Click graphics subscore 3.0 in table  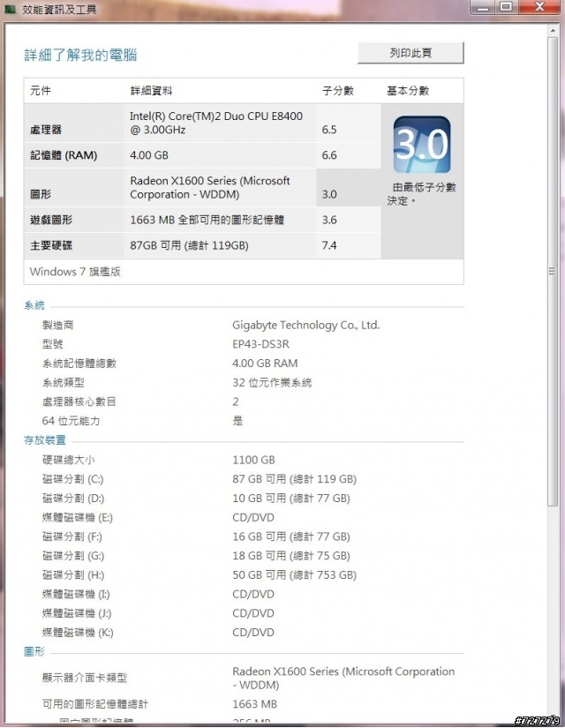tap(329, 194)
